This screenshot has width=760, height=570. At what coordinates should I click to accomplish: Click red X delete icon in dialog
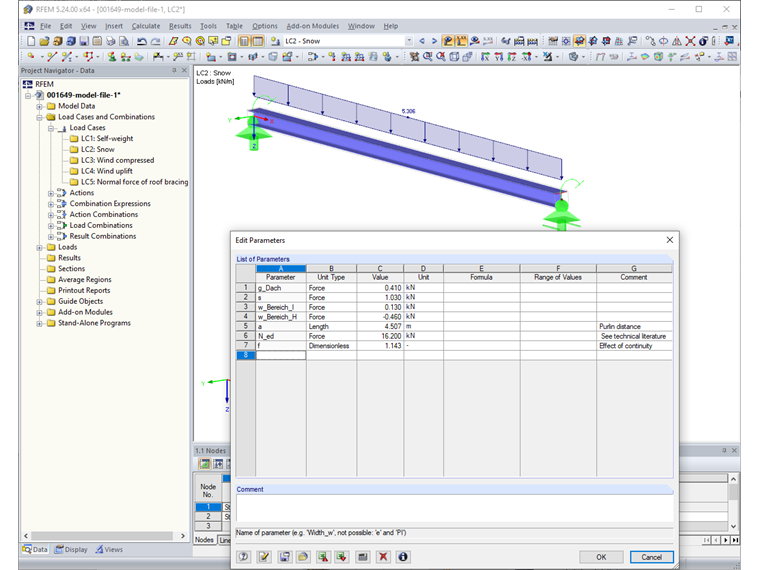click(383, 556)
